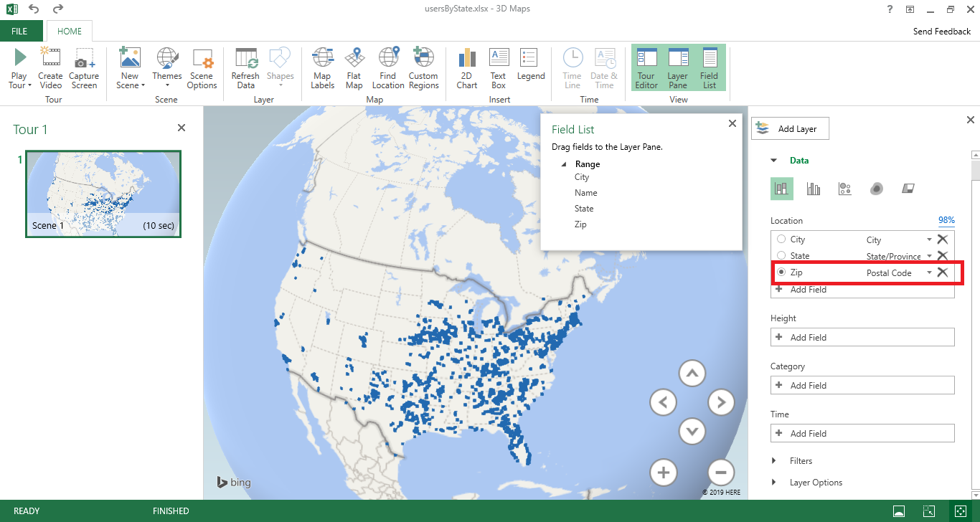Click the Name field in Field List
This screenshot has width=980, height=522.
click(x=586, y=193)
